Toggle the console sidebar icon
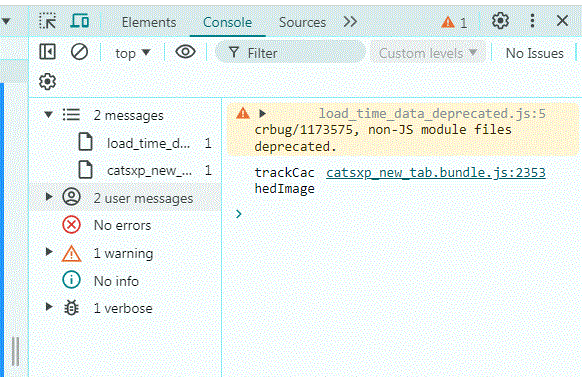This screenshot has height=377, width=582. click(x=48, y=52)
